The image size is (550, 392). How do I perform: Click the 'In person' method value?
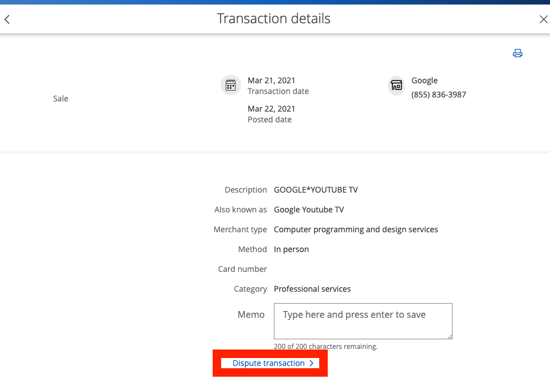pos(291,249)
